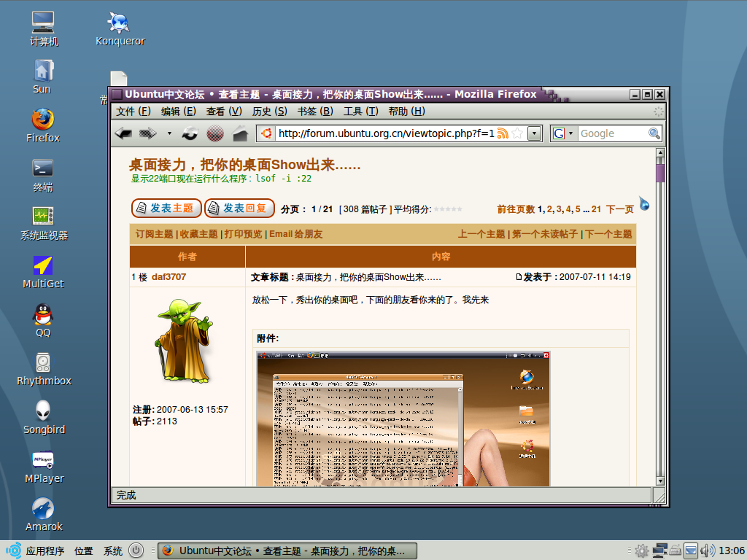Image resolution: width=747 pixels, height=560 pixels.
Task: Open the QQ penguin icon
Action: coord(43,321)
